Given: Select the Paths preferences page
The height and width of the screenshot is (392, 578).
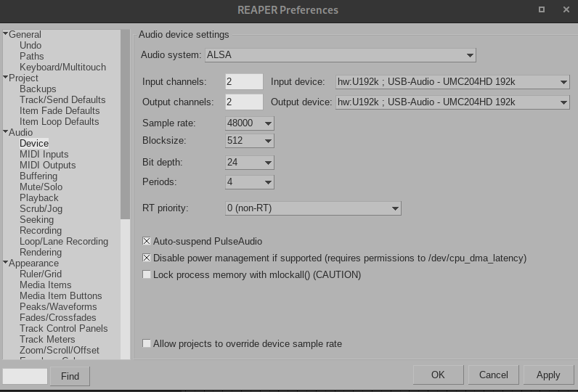Looking at the screenshot, I should 32,56.
